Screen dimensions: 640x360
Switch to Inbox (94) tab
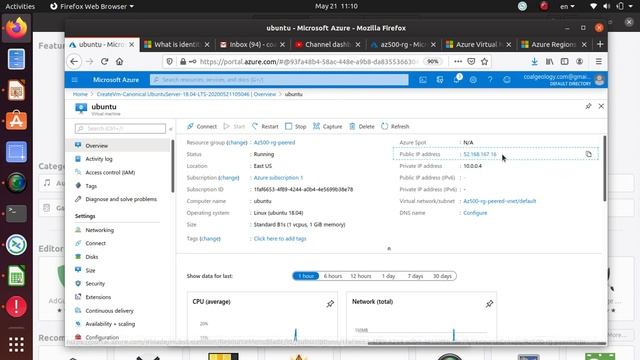(252, 44)
